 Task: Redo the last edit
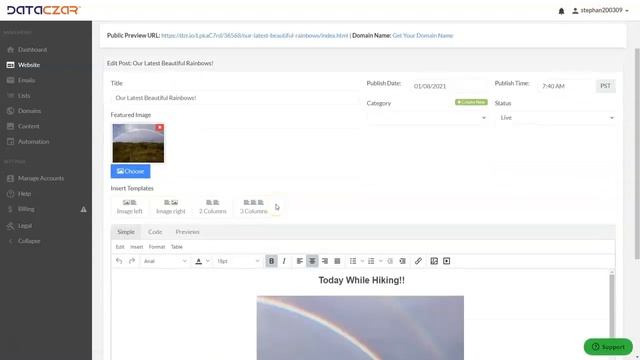132,261
